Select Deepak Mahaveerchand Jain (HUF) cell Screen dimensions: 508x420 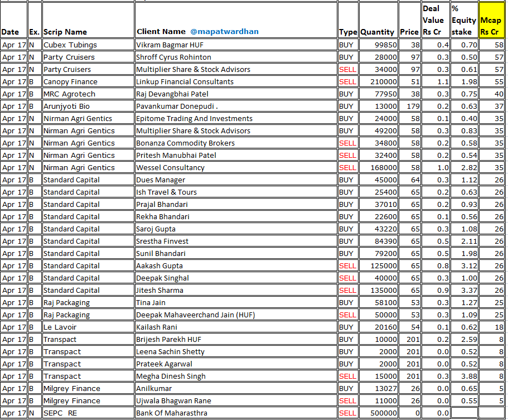[236, 315]
